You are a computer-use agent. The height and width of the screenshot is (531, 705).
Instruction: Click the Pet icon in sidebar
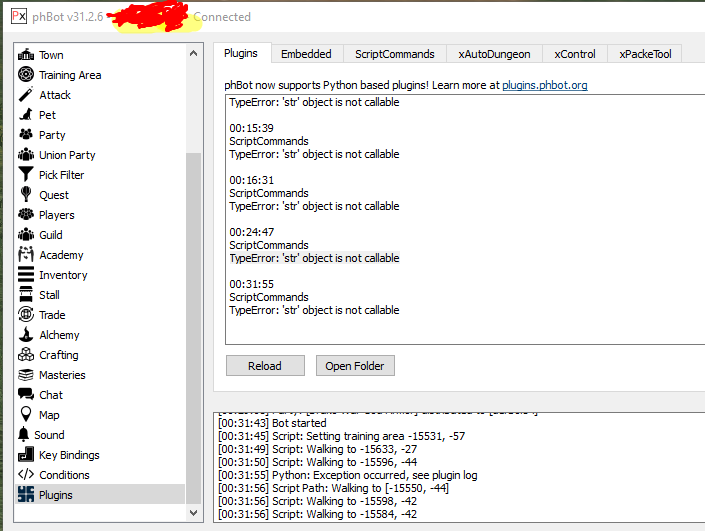26,115
